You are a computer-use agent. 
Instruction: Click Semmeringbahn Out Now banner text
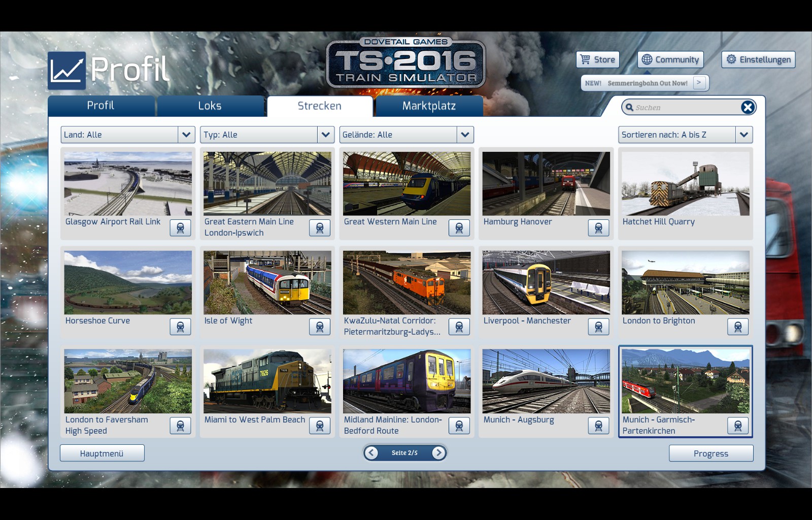(x=648, y=83)
